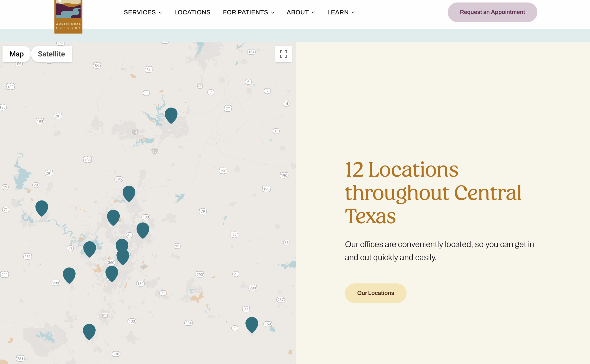This screenshot has width=590, height=364.
Task: Select the southernmost pin below highway 35
Action: tap(89, 332)
